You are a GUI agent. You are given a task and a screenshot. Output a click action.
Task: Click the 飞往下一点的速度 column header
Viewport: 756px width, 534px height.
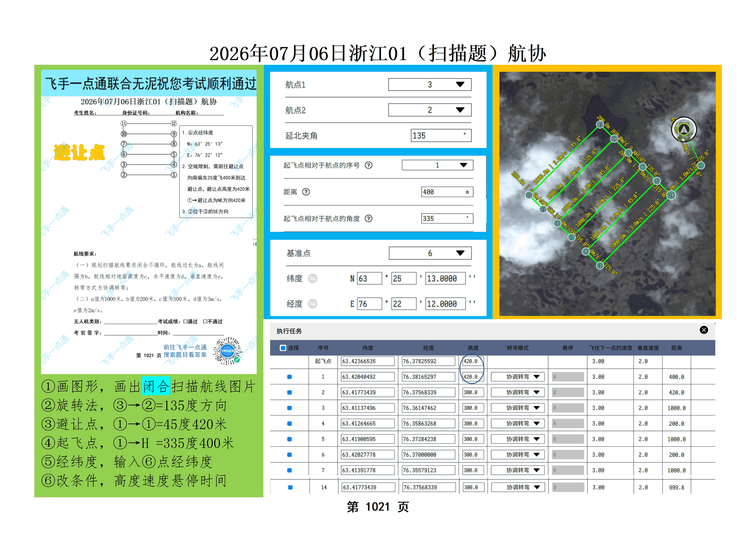tap(610, 348)
